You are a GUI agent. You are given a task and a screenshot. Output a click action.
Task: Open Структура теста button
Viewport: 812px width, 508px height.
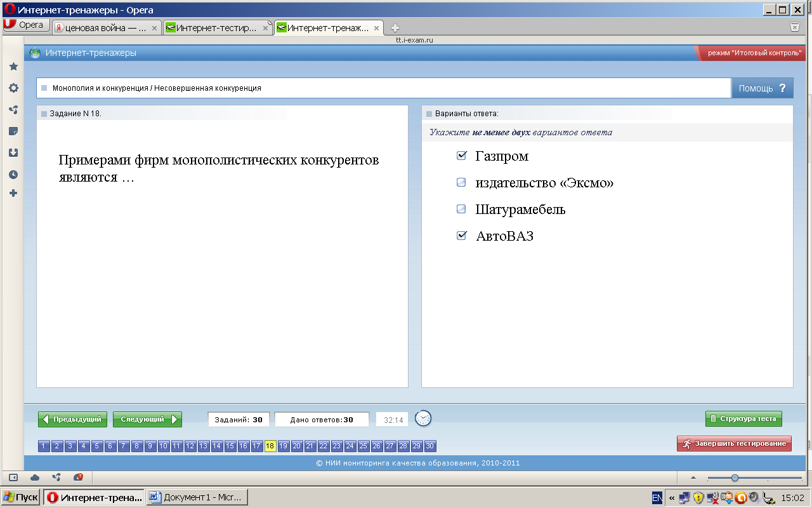tap(743, 419)
